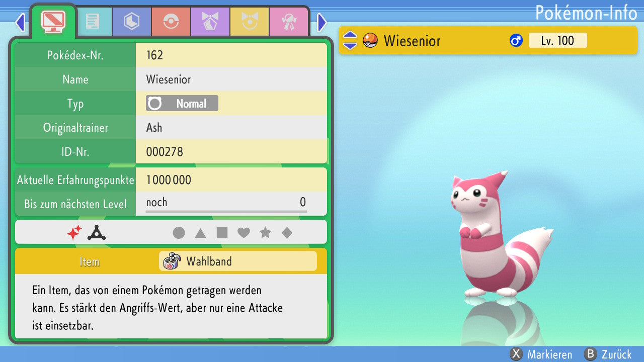Toggle the diamond marking
The height and width of the screenshot is (362, 644).
point(287,233)
